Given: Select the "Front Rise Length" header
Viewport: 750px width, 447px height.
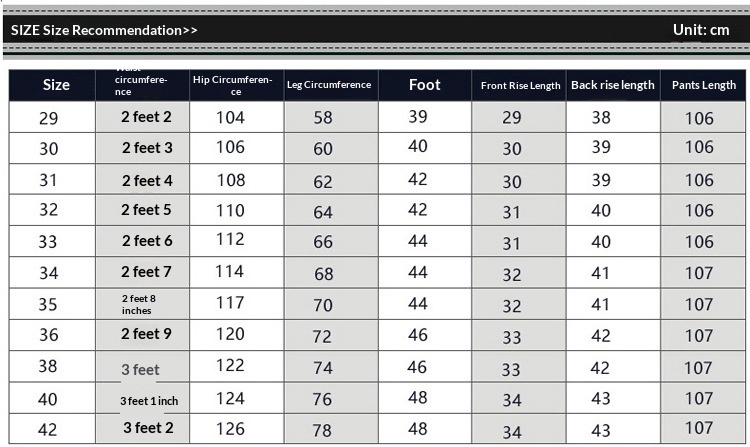Looking at the screenshot, I should pos(520,86).
